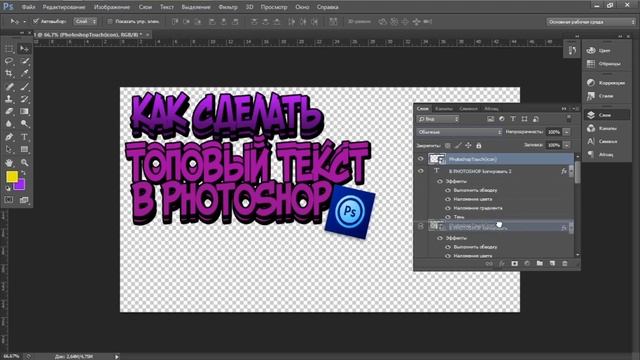Image resolution: width=640 pixels, height=360 pixels.
Task: Lock transparent pixels
Action: (x=448, y=145)
